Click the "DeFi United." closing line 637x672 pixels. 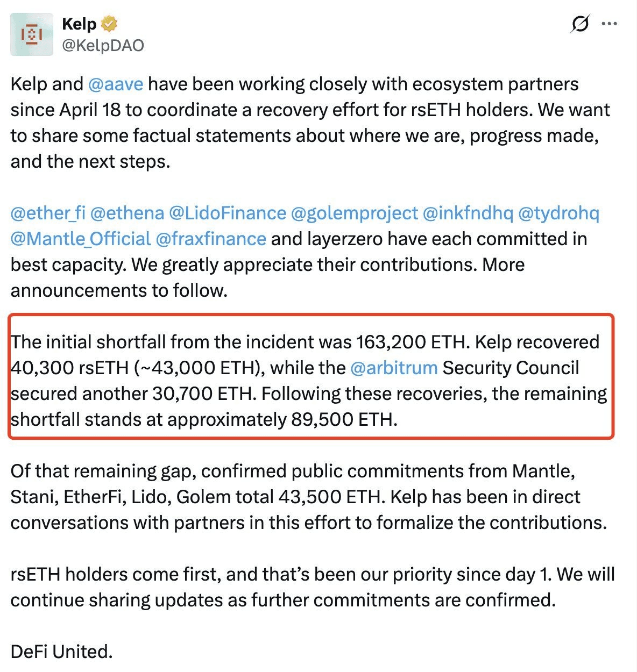pyautogui.click(x=61, y=652)
